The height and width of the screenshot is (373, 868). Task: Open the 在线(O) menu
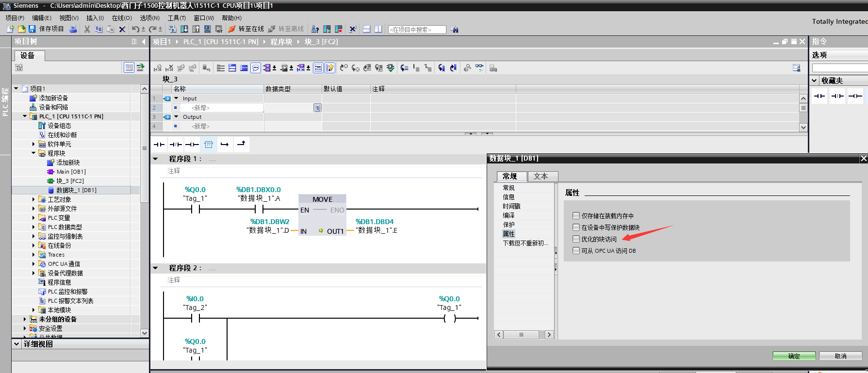tap(122, 18)
